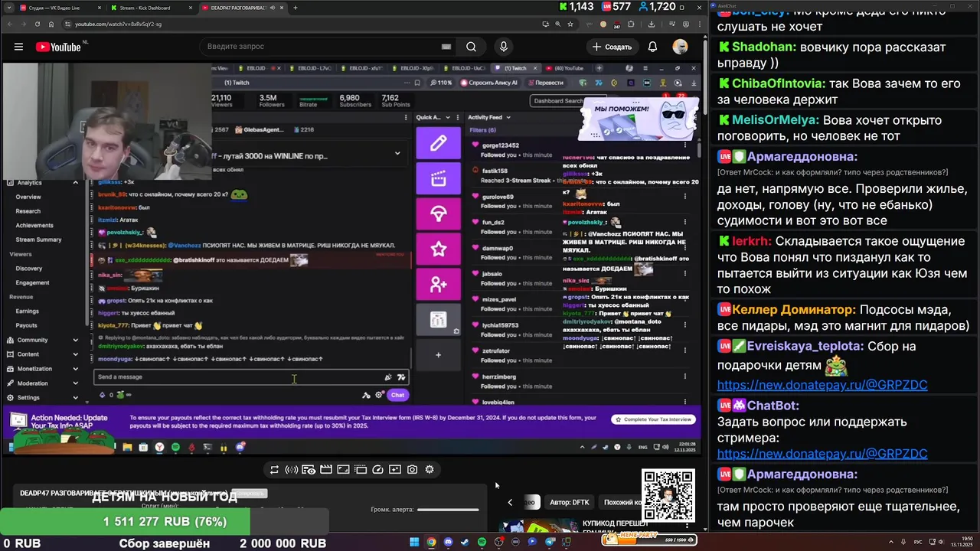Click the Автор: DFTK filter chip
Screen dimensions: 980x551
[x=569, y=502]
